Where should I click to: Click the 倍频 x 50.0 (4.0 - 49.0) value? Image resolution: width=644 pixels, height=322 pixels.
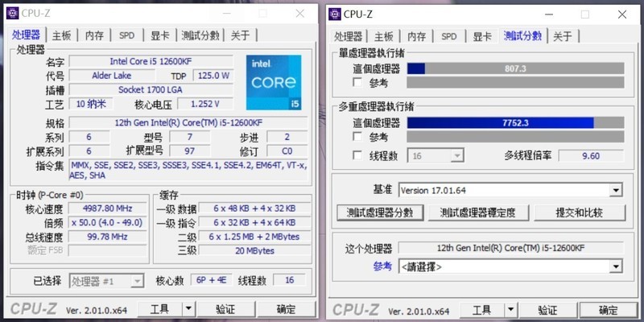tap(107, 223)
